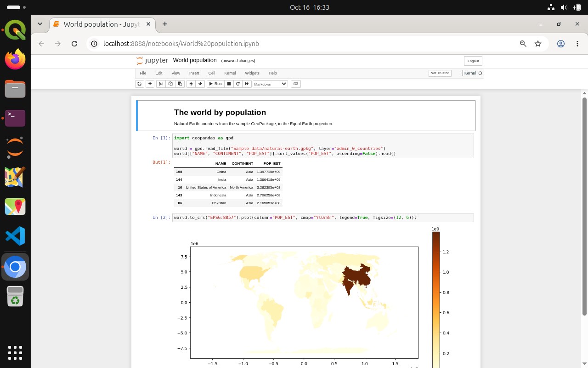Screen dimensions: 588x368
Task: Restart the kernel with the circular arrow icon
Action: pyautogui.click(x=238, y=84)
